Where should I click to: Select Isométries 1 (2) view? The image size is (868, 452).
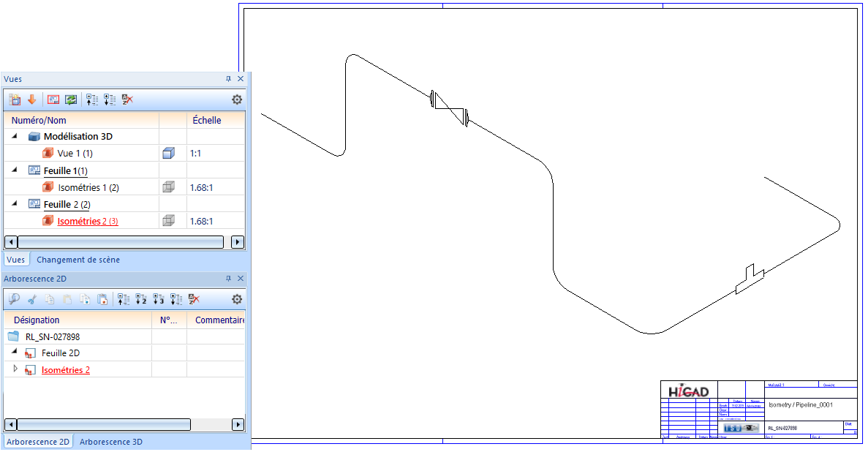[x=88, y=188]
